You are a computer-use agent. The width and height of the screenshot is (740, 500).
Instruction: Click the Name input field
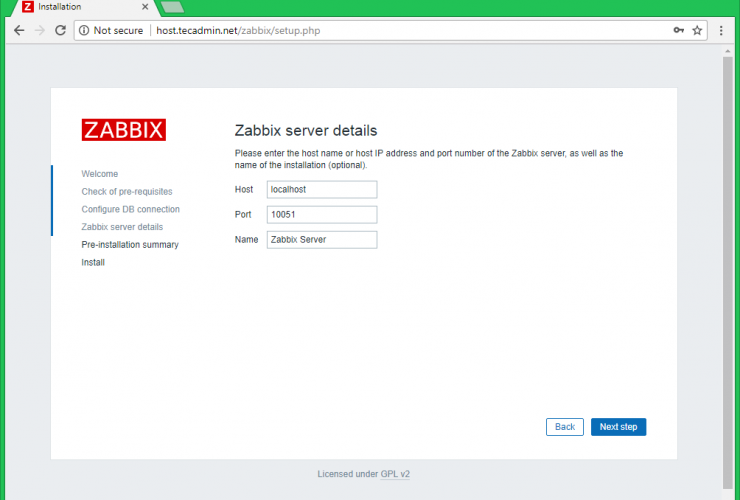click(322, 239)
